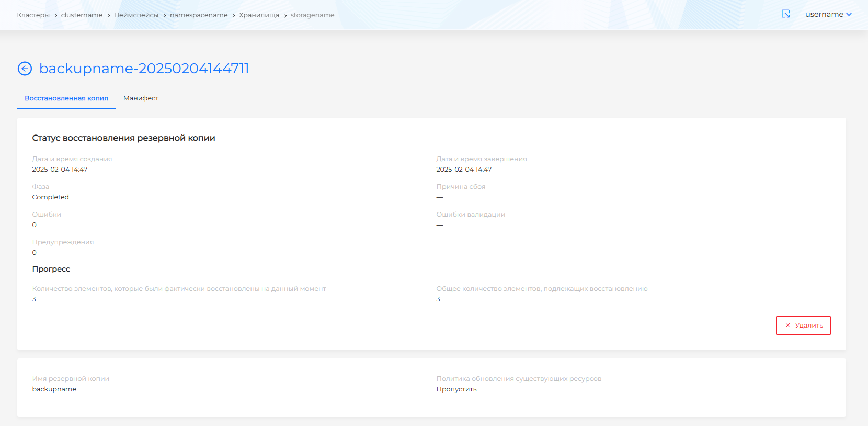This screenshot has width=868, height=426.
Task: Click the back arrow beside the backup title
Action: 25,69
